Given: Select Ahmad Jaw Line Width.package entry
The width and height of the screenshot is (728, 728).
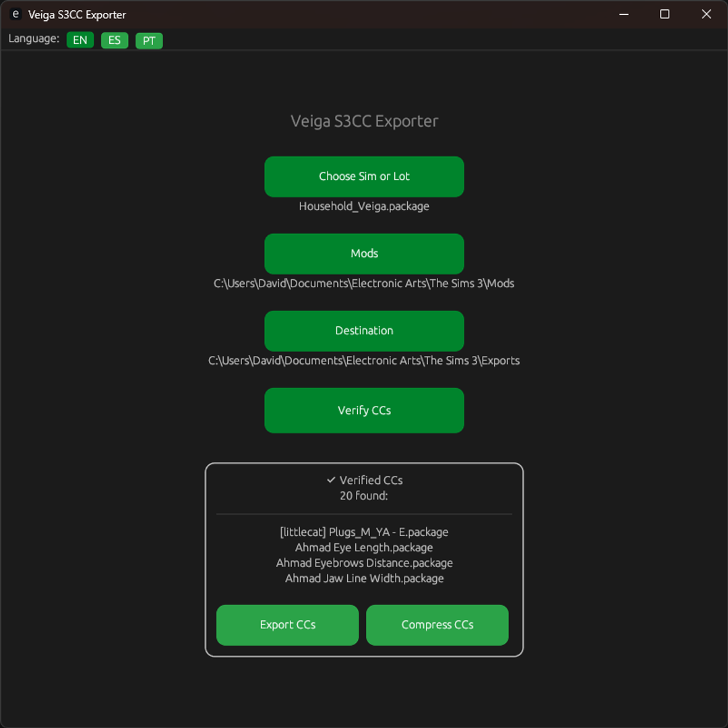Looking at the screenshot, I should (x=364, y=578).
